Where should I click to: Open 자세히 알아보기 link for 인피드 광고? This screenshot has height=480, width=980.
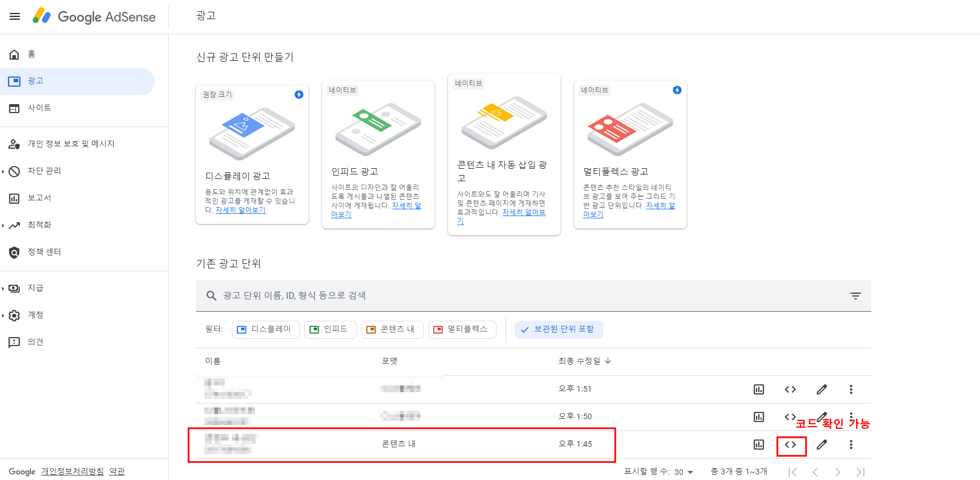click(x=406, y=205)
